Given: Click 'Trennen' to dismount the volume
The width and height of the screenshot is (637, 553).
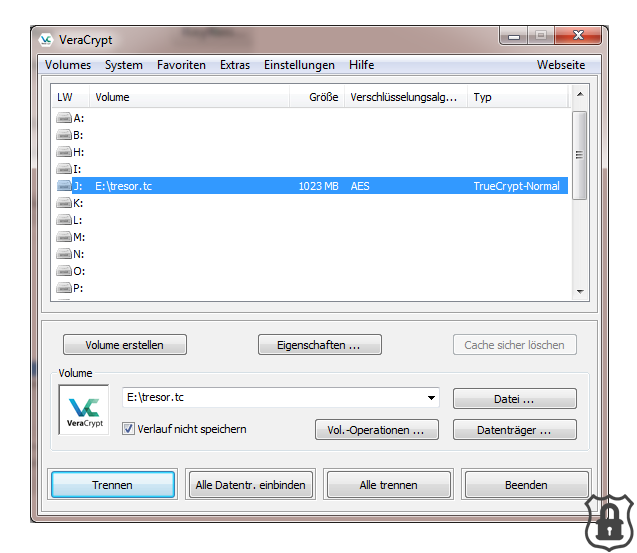Looking at the screenshot, I should point(113,484).
